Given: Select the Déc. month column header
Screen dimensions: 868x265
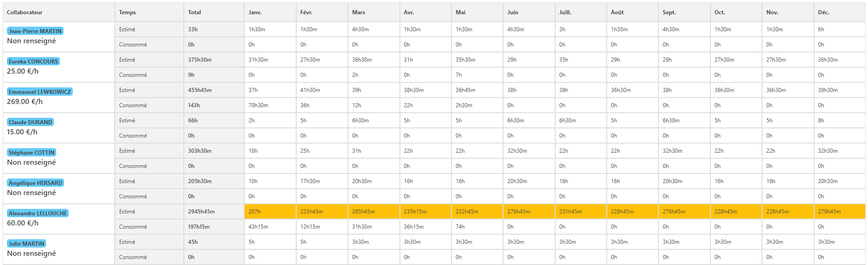Looking at the screenshot, I should pyautogui.click(x=839, y=12).
